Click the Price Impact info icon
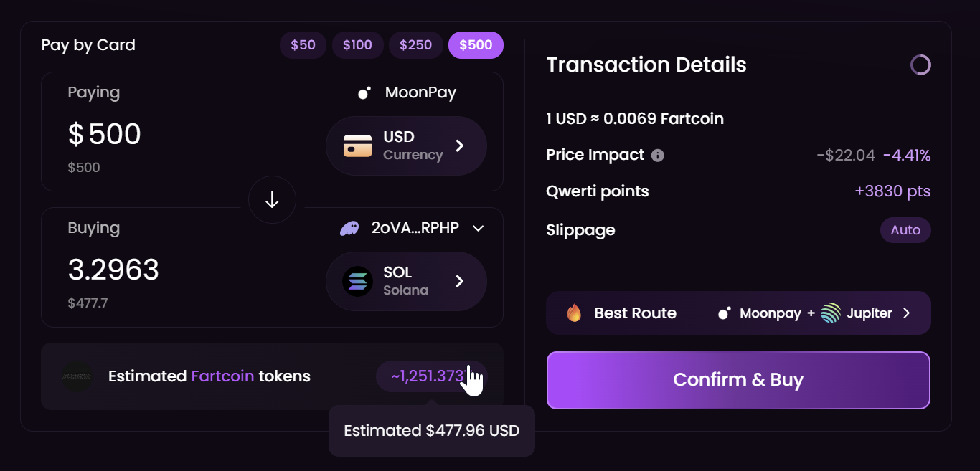This screenshot has width=980, height=471. pyautogui.click(x=657, y=156)
